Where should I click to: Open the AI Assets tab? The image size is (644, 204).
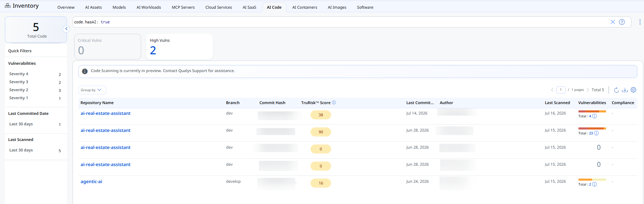click(93, 7)
